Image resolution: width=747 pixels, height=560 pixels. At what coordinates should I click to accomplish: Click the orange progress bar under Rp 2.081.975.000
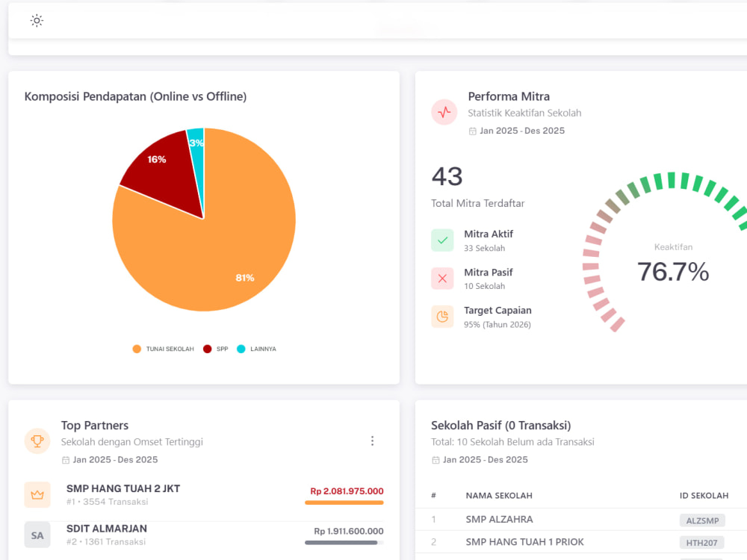tap(344, 503)
